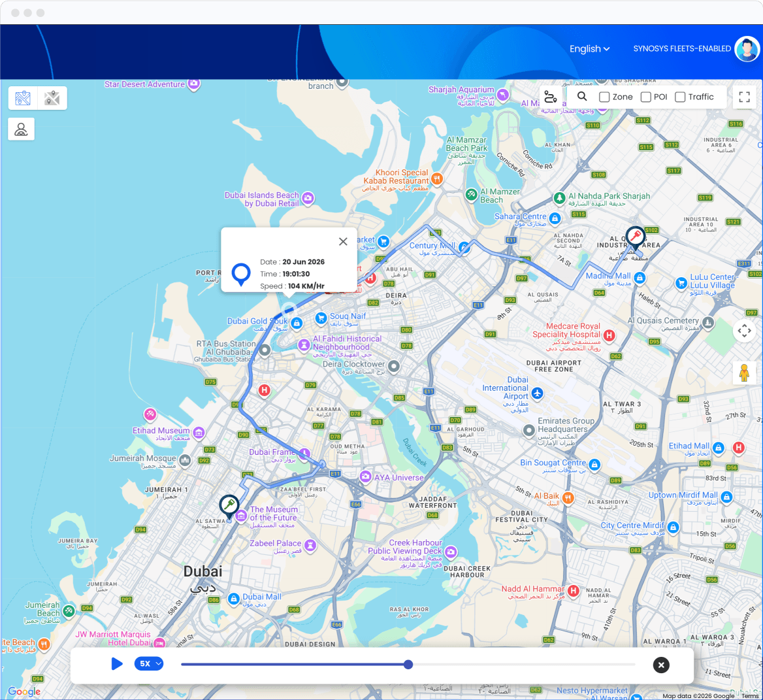Select Medcare Royal Speciality Hospital pin
Image resolution: width=763 pixels, height=700 pixels.
609,335
